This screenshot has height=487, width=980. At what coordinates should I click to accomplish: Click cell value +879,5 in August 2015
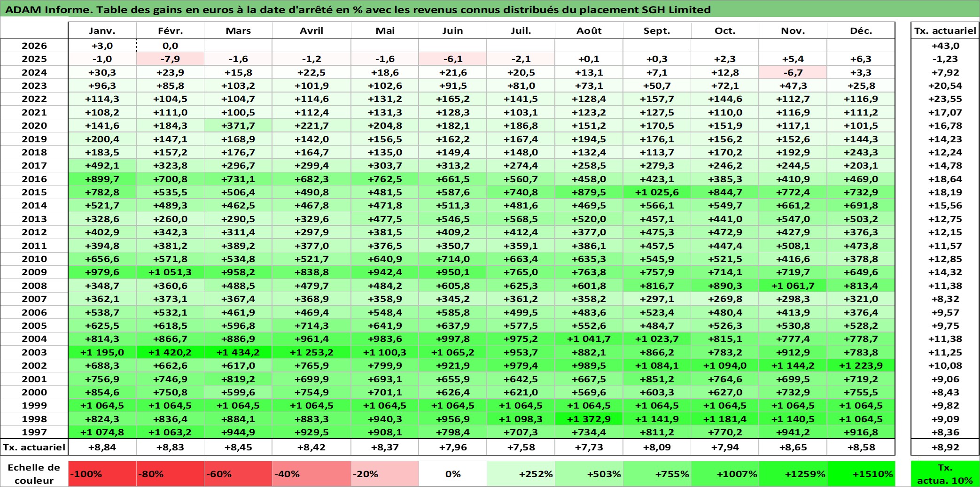[589, 192]
